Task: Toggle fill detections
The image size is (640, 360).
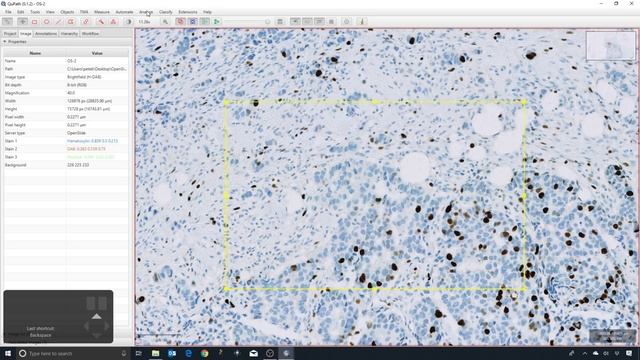Action: [217, 22]
